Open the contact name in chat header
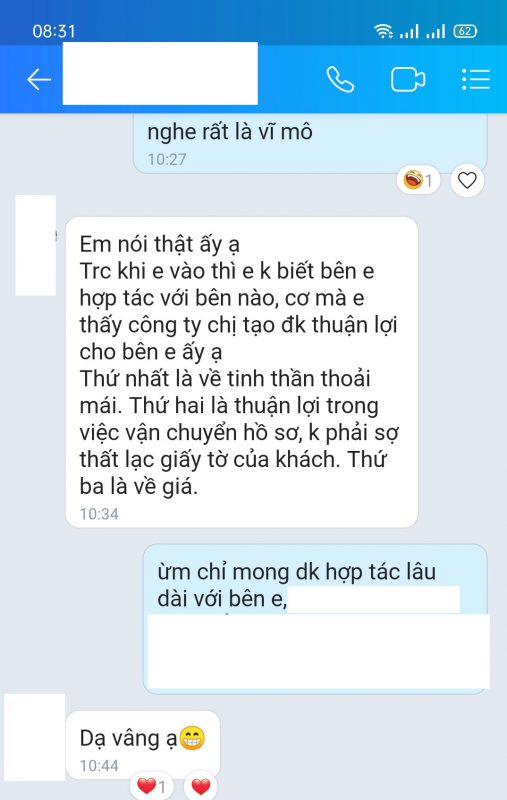The image size is (507, 800). click(x=160, y=73)
